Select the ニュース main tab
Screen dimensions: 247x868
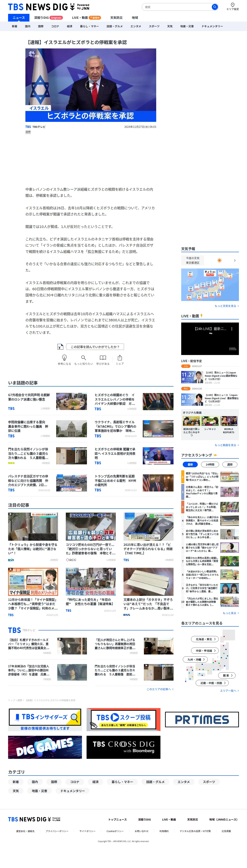(x=18, y=17)
